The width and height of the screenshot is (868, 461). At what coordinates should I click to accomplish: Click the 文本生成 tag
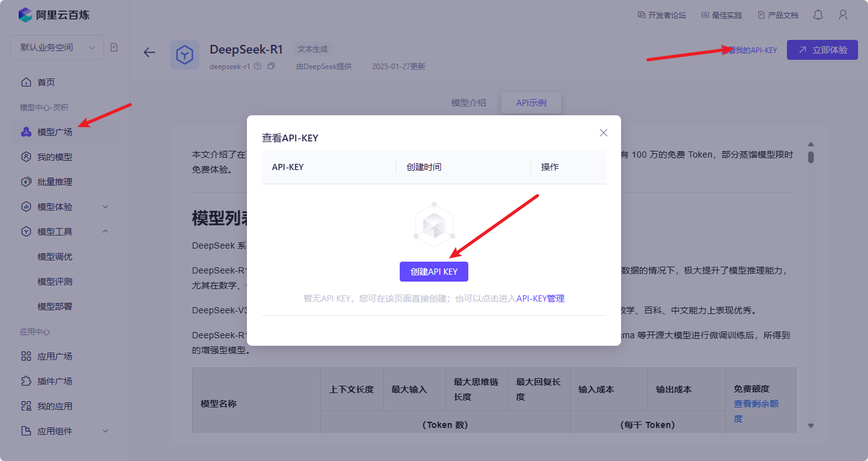click(x=313, y=49)
